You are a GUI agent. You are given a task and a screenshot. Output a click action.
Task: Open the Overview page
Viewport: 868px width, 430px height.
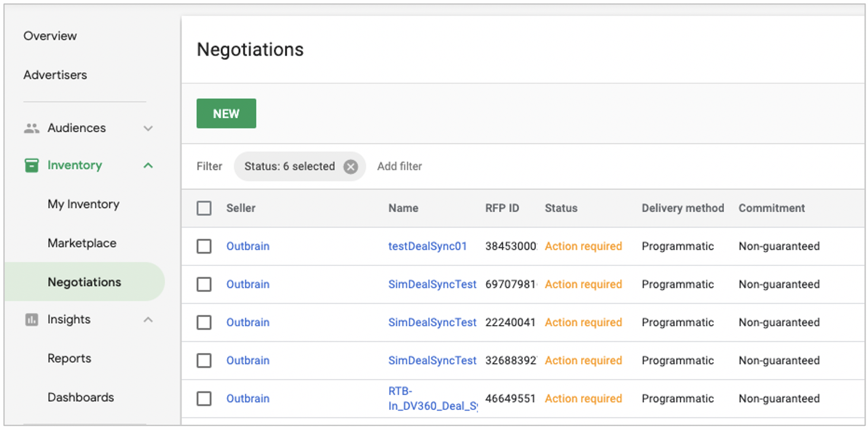50,36
